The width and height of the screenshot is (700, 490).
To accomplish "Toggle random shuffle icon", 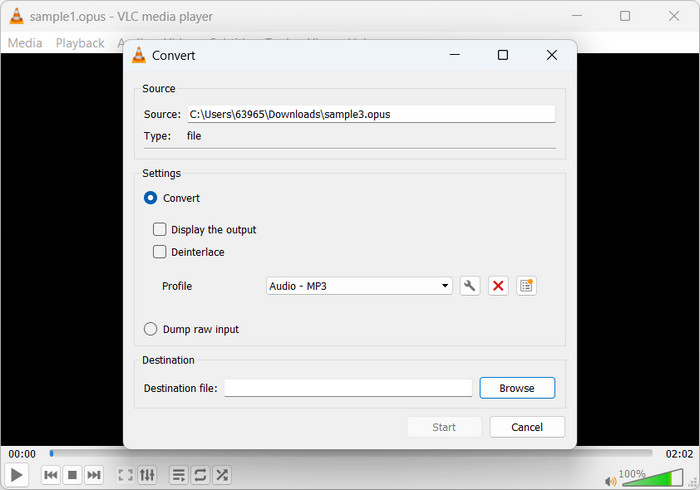I will click(222, 475).
